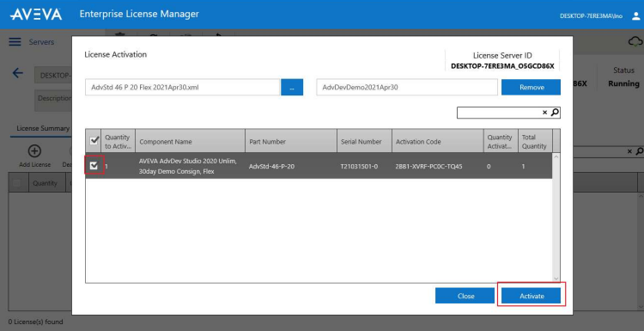Click the Add License plus icon
The image size is (644, 331).
pos(34,151)
